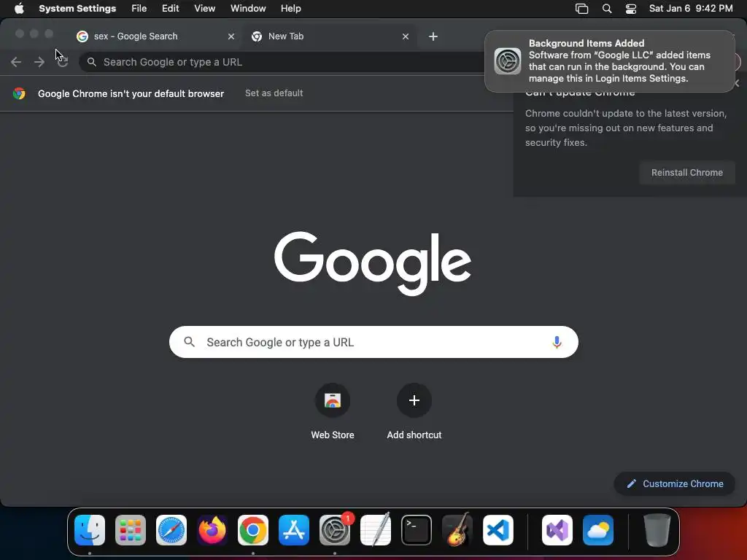Image resolution: width=747 pixels, height=560 pixels.
Task: Open the Window menu
Action: click(248, 9)
